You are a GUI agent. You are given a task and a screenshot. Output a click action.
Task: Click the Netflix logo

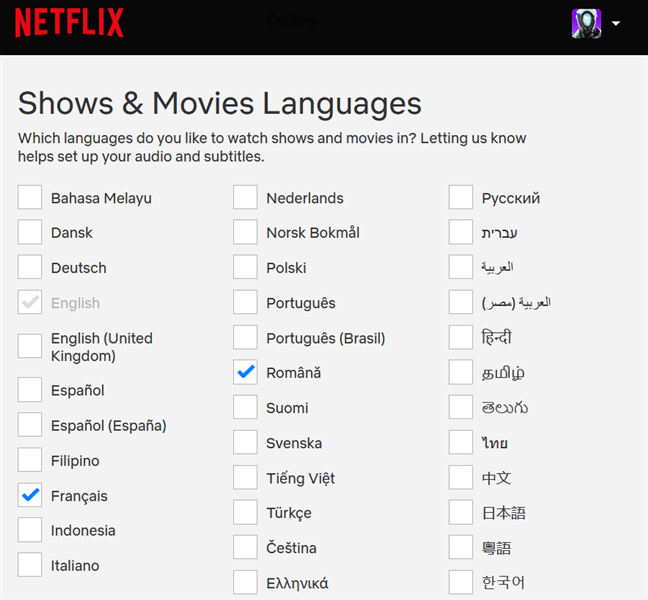tap(69, 23)
